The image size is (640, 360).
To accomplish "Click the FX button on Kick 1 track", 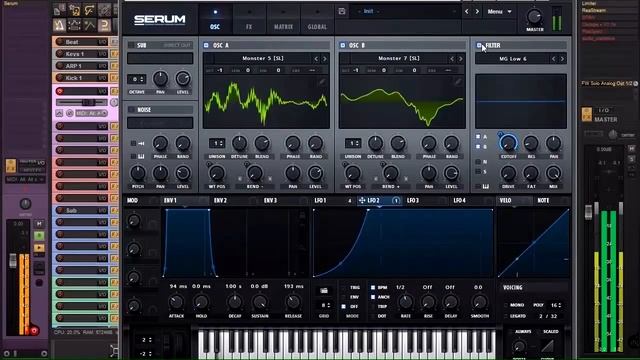I will 114,78.
